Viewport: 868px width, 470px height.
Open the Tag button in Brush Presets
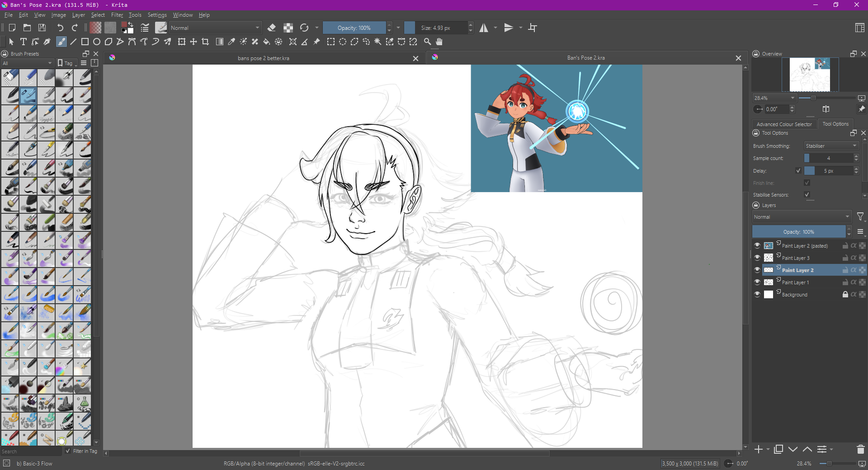(x=67, y=63)
